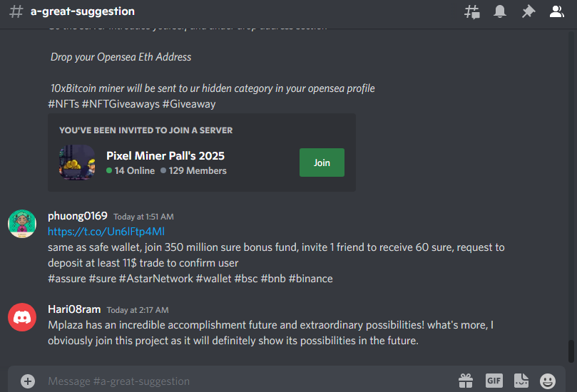
Task: Click the plus attachment button
Action: 28,381
